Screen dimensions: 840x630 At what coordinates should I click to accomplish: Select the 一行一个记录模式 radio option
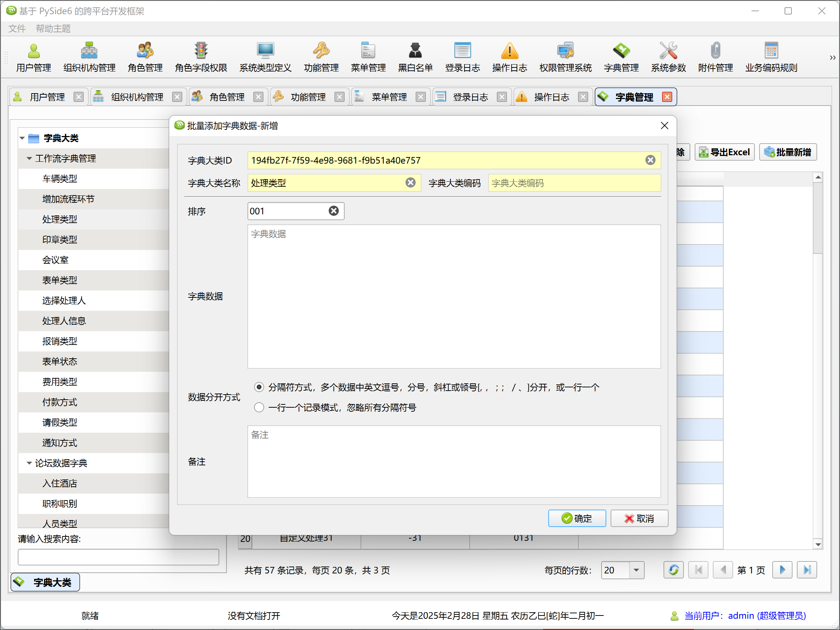pyautogui.click(x=259, y=407)
